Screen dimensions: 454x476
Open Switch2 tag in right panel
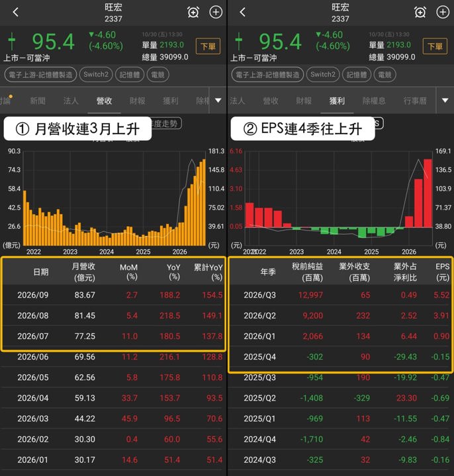[323, 75]
